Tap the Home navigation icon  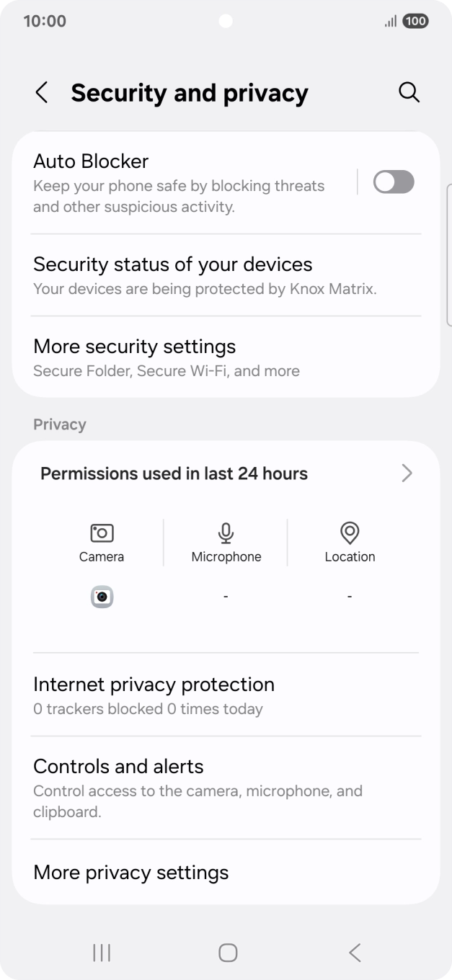coord(226,952)
